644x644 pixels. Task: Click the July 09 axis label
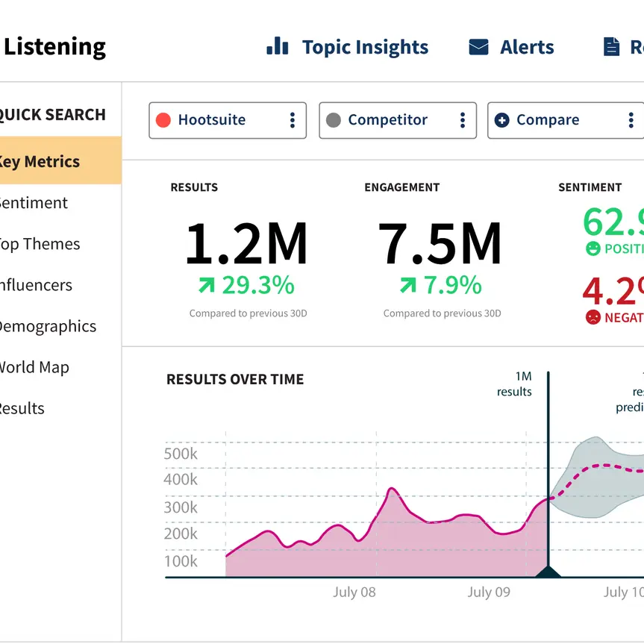coord(489,592)
